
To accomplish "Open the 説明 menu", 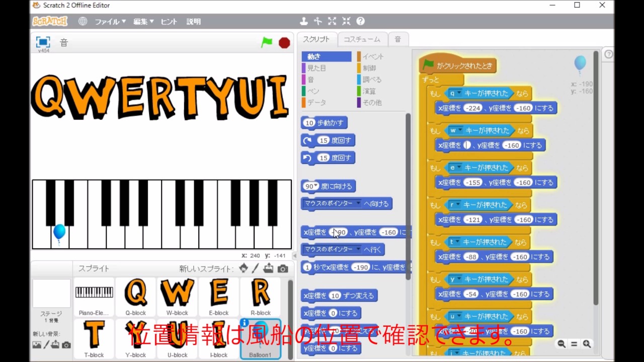I will pyautogui.click(x=194, y=22).
